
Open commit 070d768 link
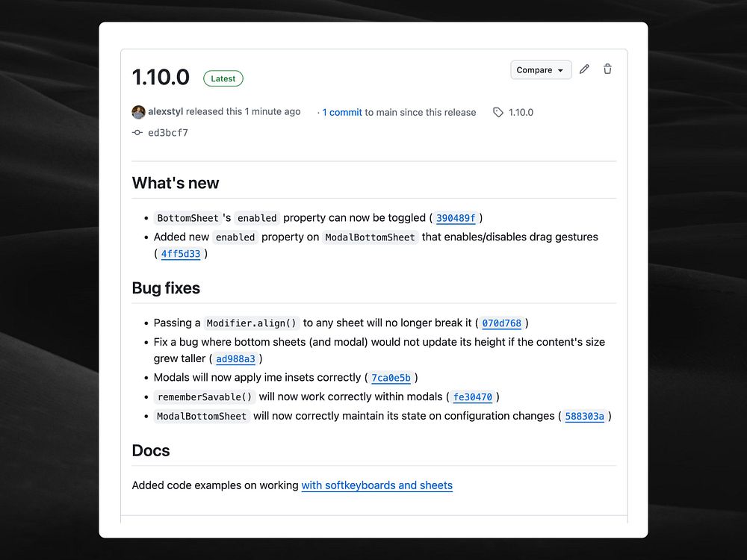click(x=501, y=323)
